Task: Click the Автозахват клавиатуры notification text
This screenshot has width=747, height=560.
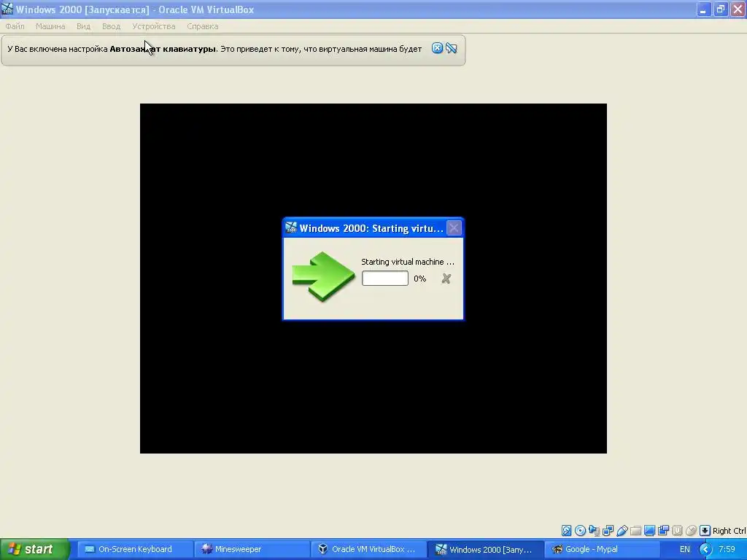Action: [163, 49]
